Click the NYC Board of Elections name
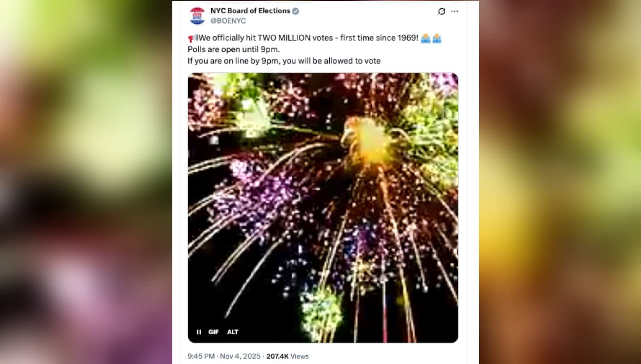641x364 pixels. pyautogui.click(x=250, y=11)
